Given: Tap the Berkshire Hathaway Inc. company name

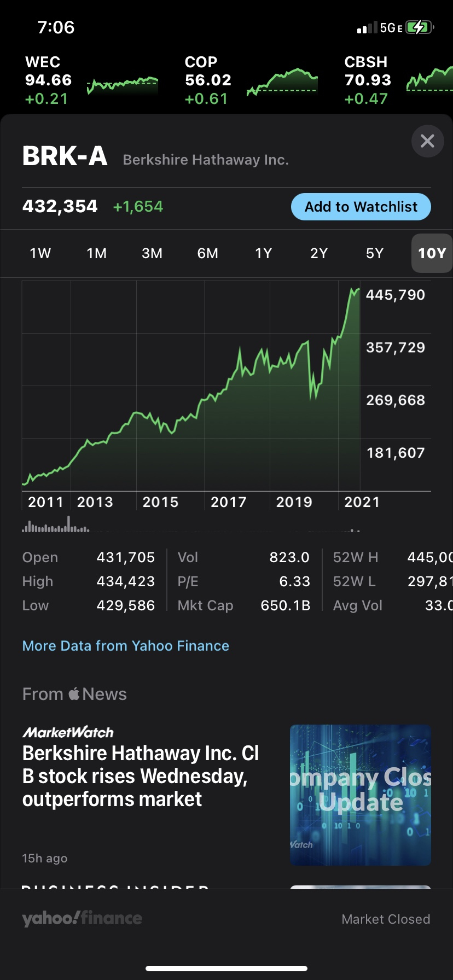Looking at the screenshot, I should click(206, 160).
